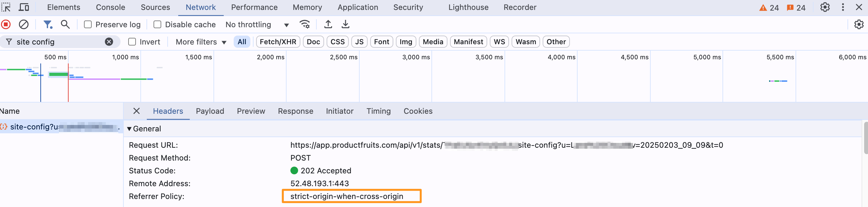The image size is (868, 207).
Task: Select the site-config request in list
Action: pos(61,127)
